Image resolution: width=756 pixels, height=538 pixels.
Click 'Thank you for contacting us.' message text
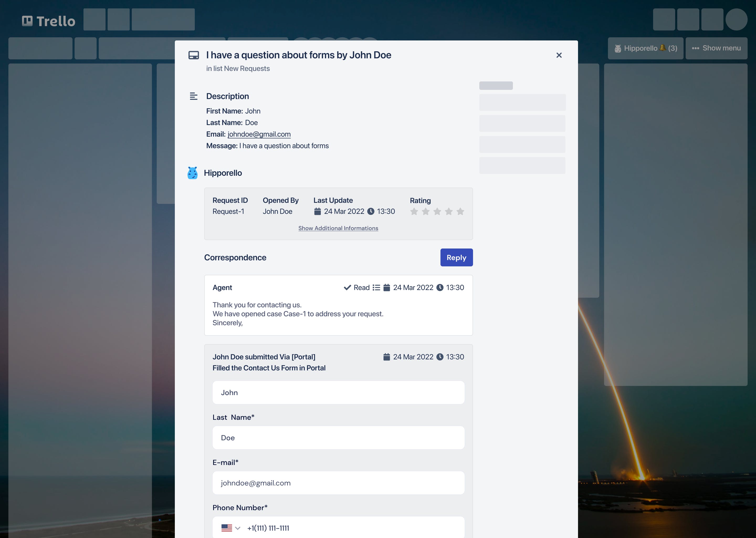[257, 305]
